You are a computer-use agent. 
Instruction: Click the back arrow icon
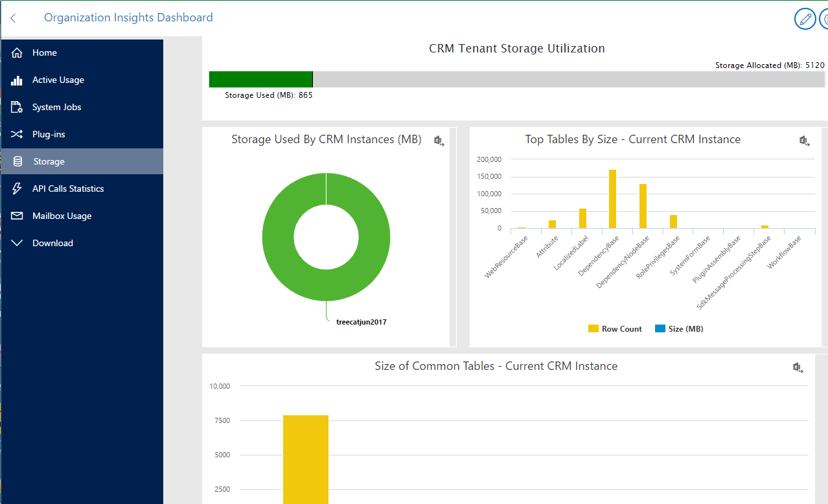click(13, 18)
